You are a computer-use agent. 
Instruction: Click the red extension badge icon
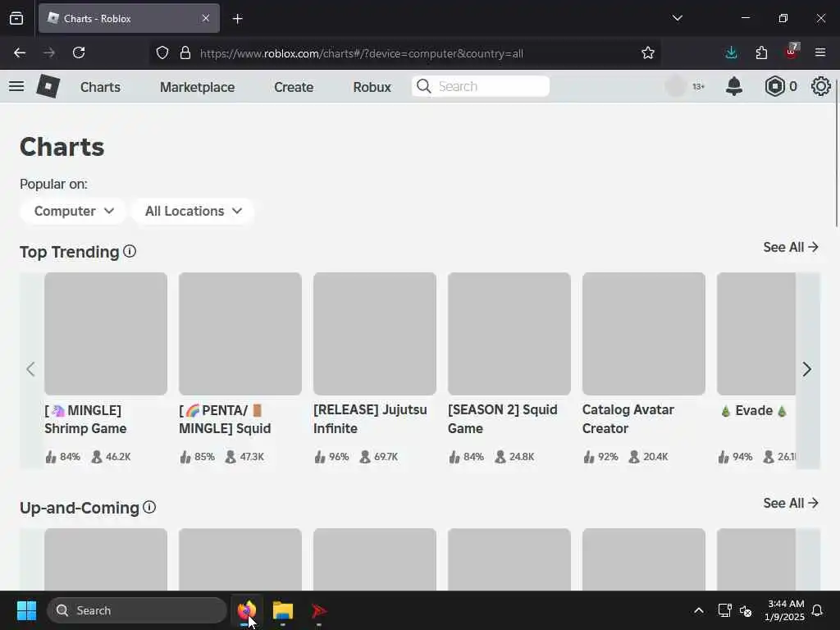(x=792, y=52)
